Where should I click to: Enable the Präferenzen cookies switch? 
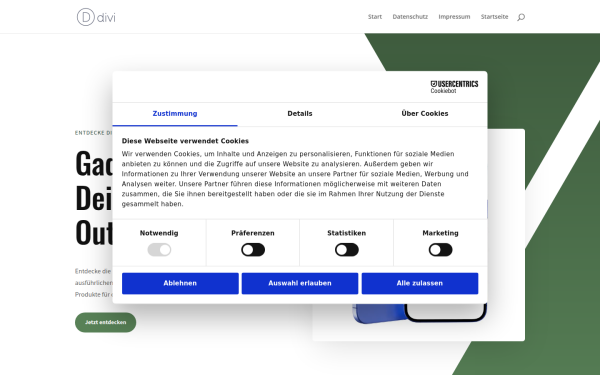tap(253, 250)
